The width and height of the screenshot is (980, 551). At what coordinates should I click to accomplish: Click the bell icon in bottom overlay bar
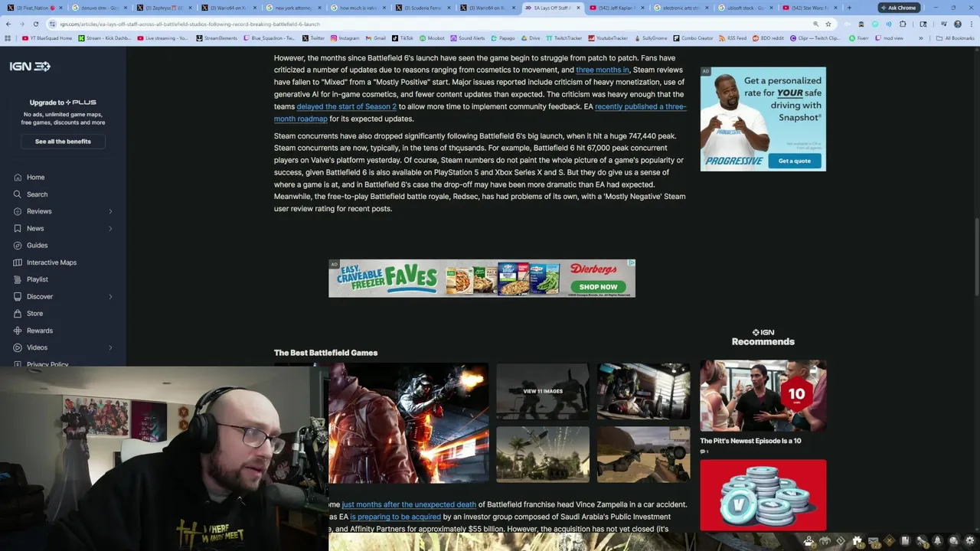[x=937, y=541]
